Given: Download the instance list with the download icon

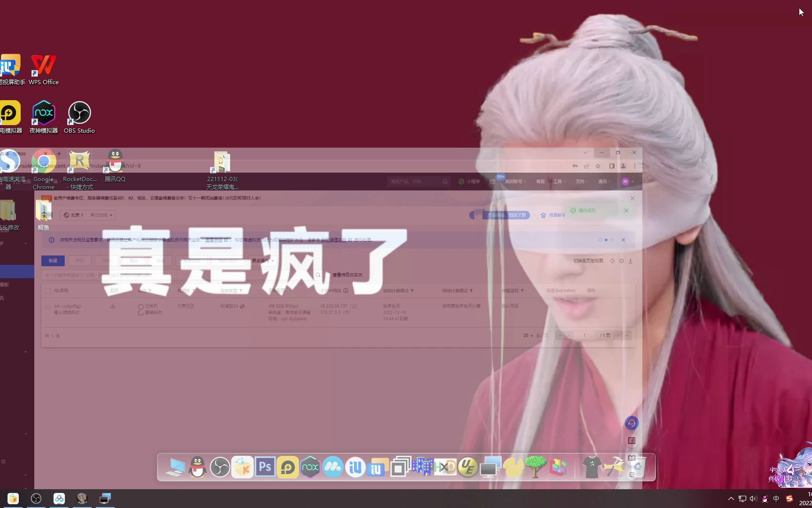Looking at the screenshot, I should pyautogui.click(x=631, y=261).
